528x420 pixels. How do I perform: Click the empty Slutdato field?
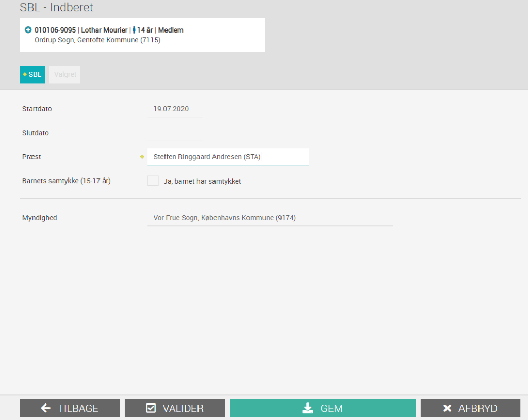tap(175, 133)
